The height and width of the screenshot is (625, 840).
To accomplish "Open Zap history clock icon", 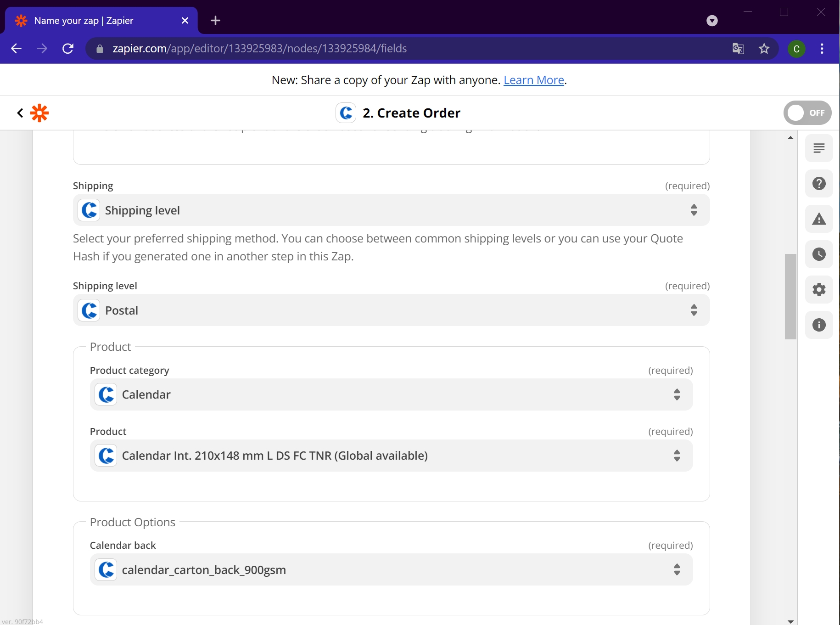I will click(x=819, y=254).
